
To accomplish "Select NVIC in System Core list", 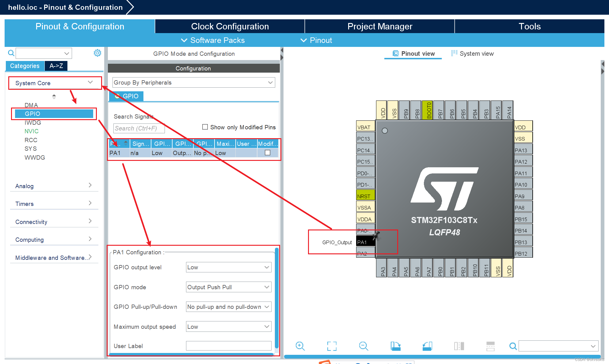I will [x=32, y=131].
